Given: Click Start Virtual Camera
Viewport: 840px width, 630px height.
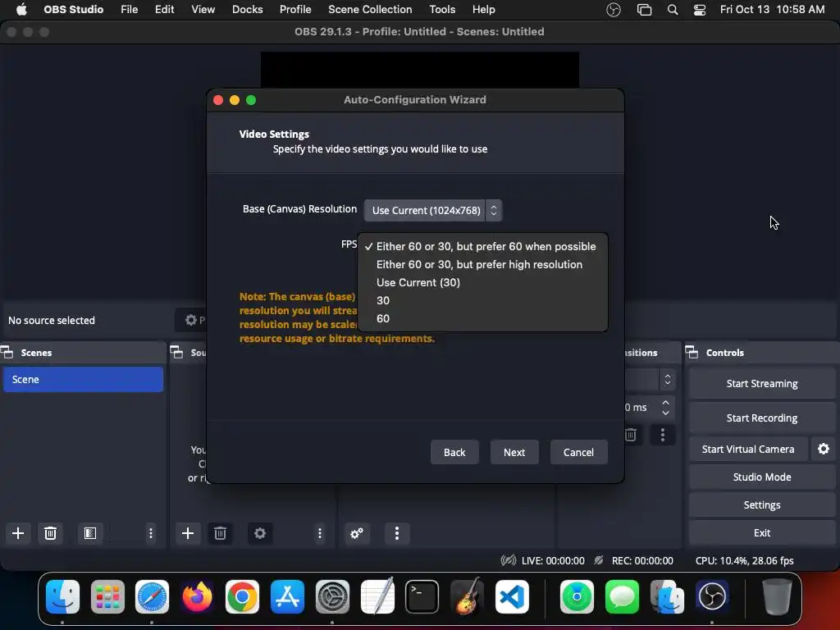Looking at the screenshot, I should (748, 449).
